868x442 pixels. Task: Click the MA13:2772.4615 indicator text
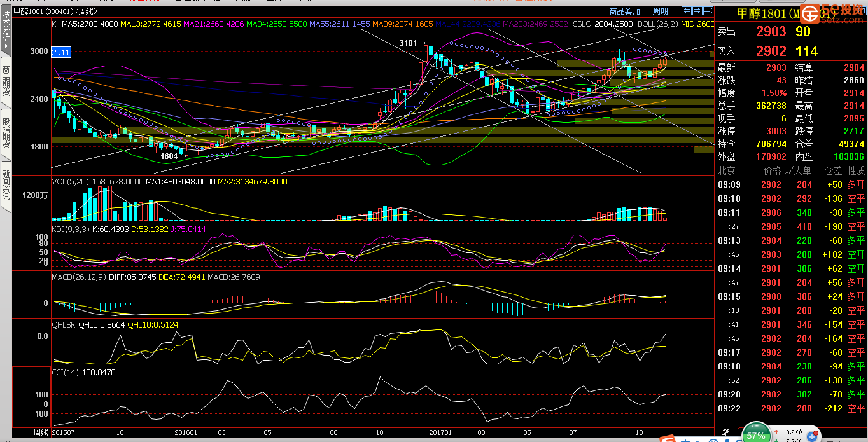(x=151, y=24)
